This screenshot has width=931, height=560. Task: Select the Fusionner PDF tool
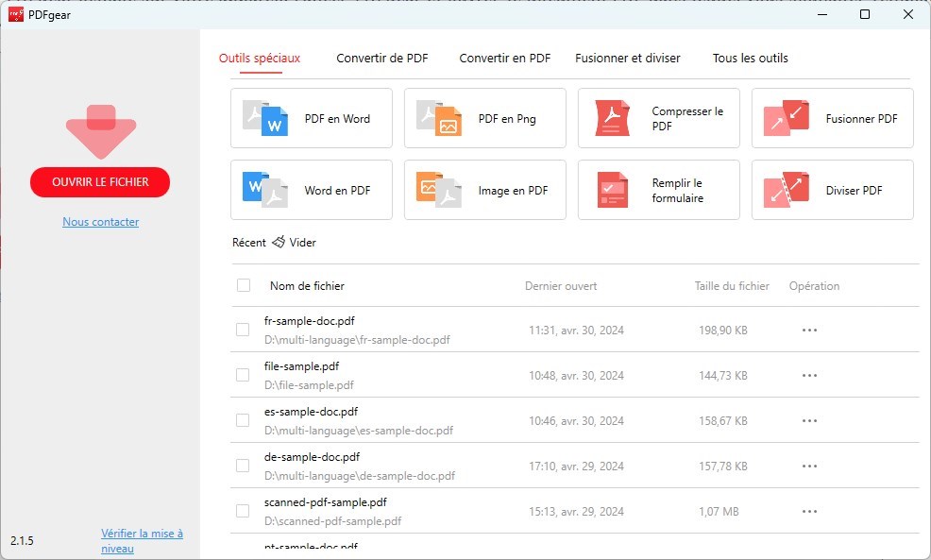pos(832,117)
